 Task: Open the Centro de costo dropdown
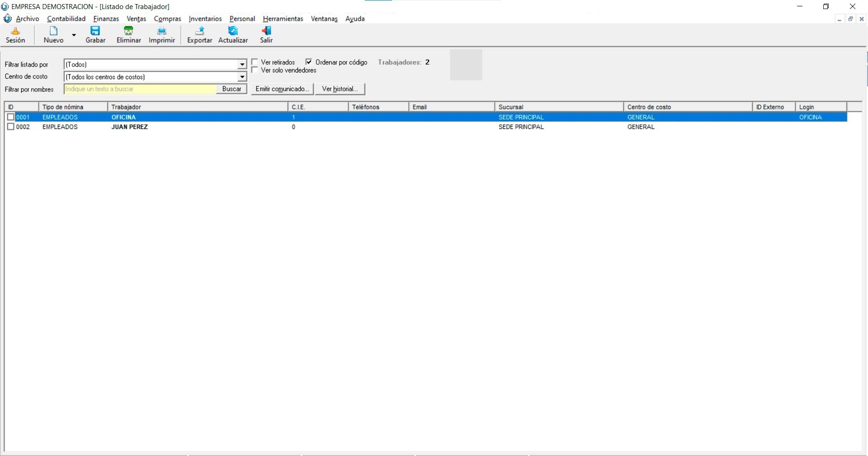[242, 77]
